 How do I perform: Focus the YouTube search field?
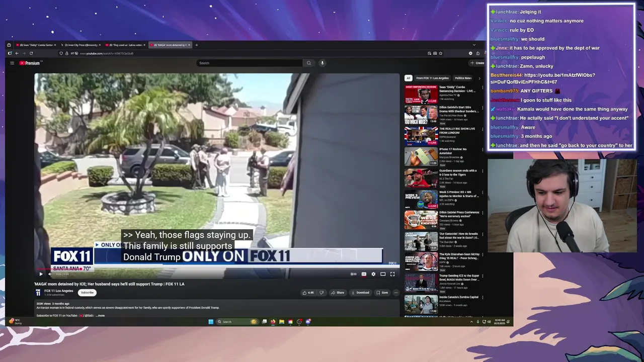[x=250, y=63]
